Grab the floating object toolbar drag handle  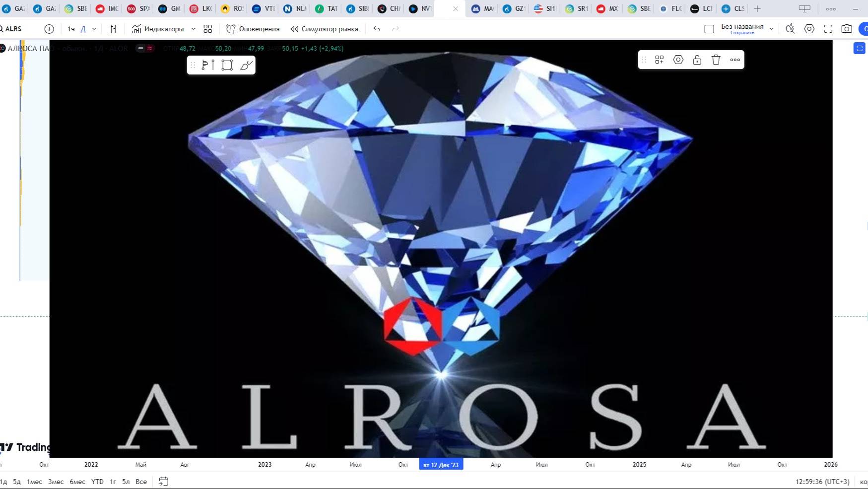pyautogui.click(x=644, y=60)
